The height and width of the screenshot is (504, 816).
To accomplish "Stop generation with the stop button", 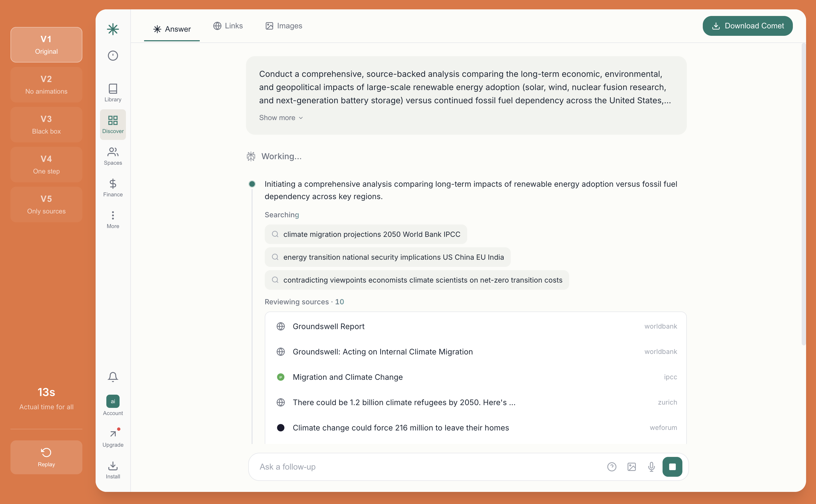I will tap(672, 467).
